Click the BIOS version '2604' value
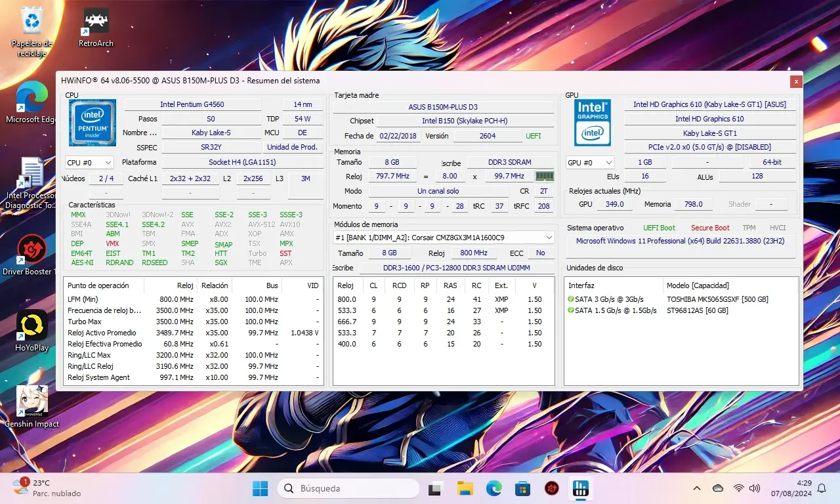The image size is (840, 504). pos(488,136)
